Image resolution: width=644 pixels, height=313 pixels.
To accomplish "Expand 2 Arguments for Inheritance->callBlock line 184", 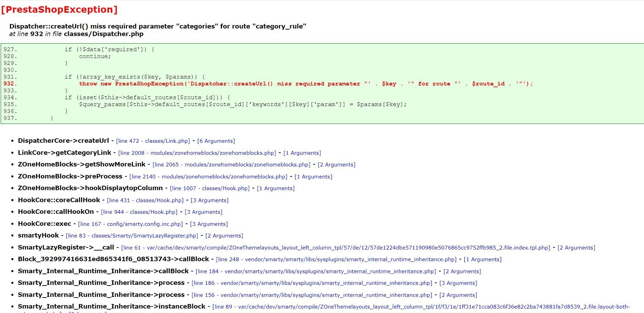I will 462,271.
